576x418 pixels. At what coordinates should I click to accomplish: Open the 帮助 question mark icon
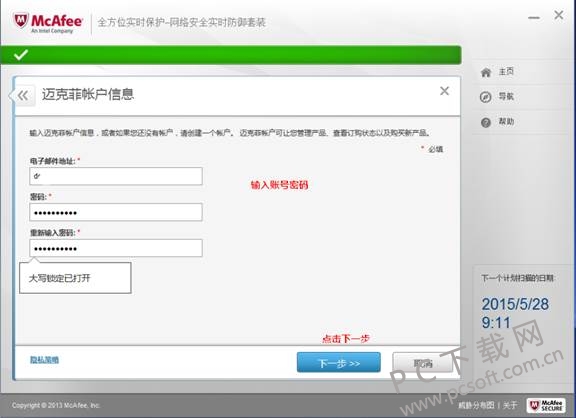click(486, 122)
